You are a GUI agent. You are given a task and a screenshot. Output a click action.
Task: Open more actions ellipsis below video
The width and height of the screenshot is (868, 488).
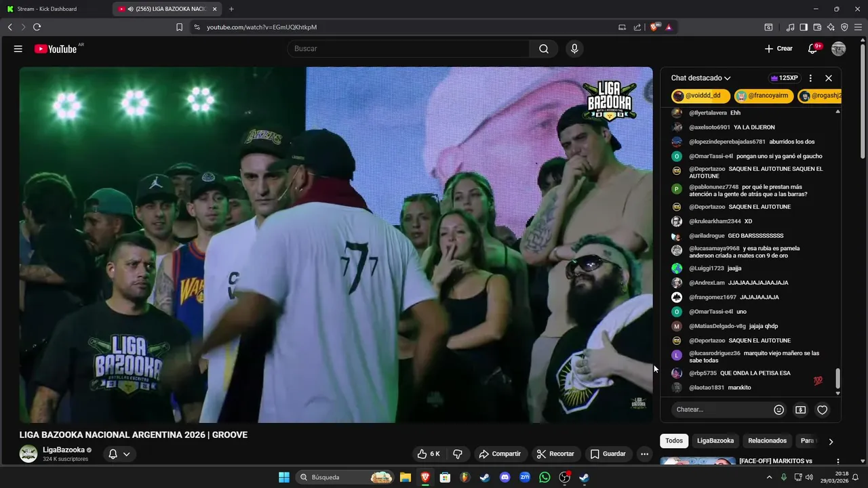[644, 454]
